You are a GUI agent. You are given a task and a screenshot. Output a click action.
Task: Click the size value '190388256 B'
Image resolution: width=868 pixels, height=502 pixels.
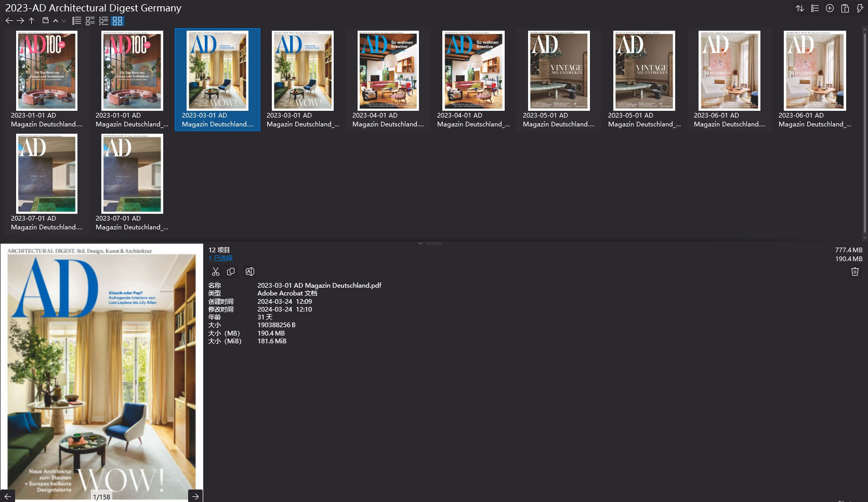pos(277,325)
